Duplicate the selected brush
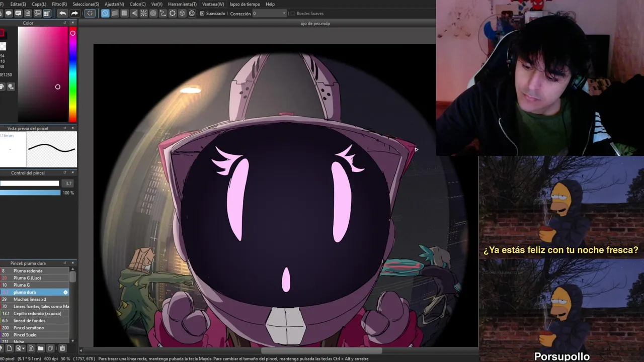 pos(50,348)
